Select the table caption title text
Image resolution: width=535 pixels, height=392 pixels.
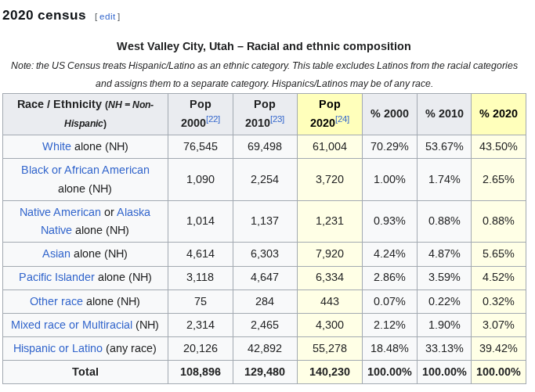click(x=264, y=46)
